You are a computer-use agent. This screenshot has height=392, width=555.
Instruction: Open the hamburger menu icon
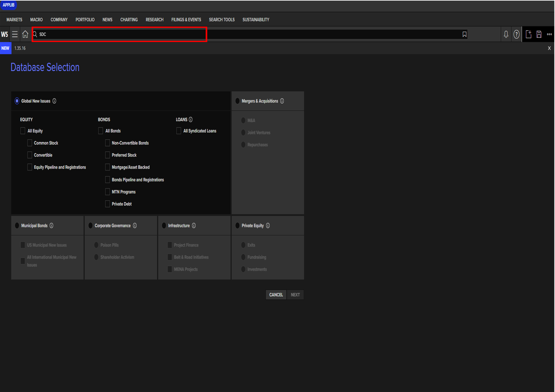coord(15,34)
